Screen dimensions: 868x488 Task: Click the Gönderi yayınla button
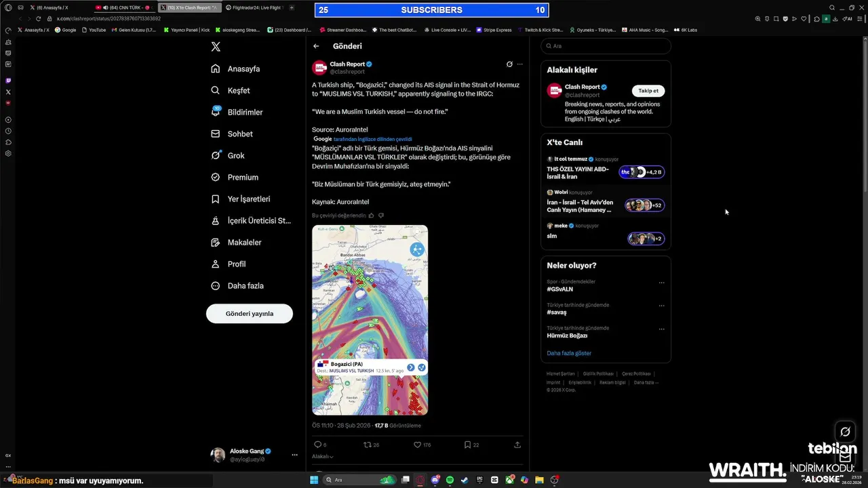pyautogui.click(x=250, y=314)
